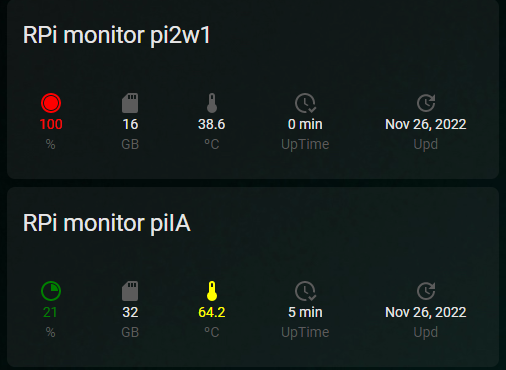This screenshot has width=506, height=370.
Task: Click the yellow 64.2 °C temperature reading
Action: click(x=212, y=312)
